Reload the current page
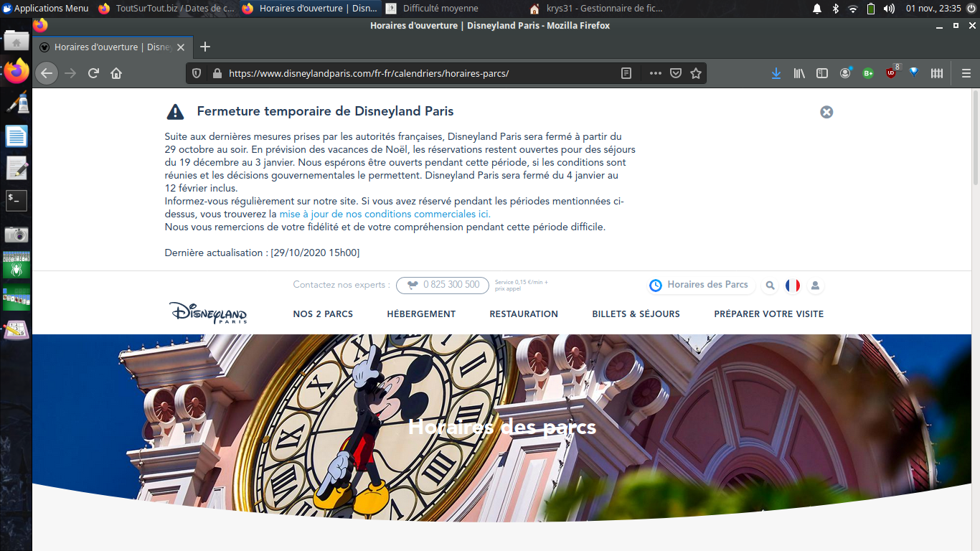 (93, 73)
